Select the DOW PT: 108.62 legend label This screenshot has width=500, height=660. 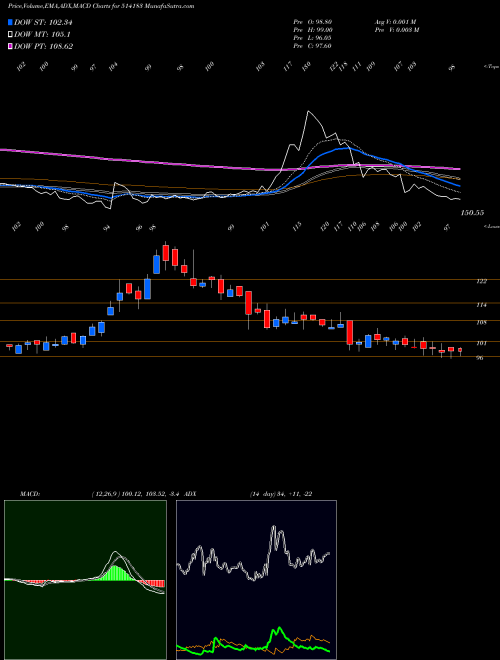43,46
